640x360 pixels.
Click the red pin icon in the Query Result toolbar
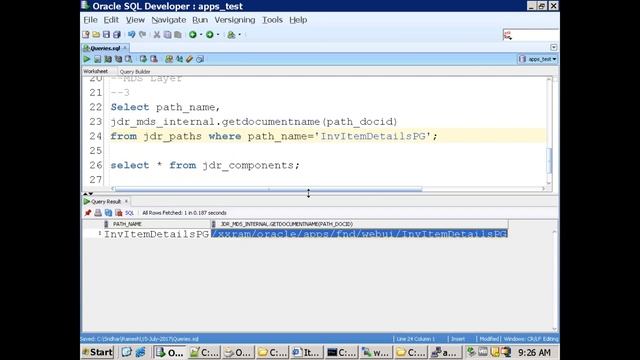(x=88, y=213)
